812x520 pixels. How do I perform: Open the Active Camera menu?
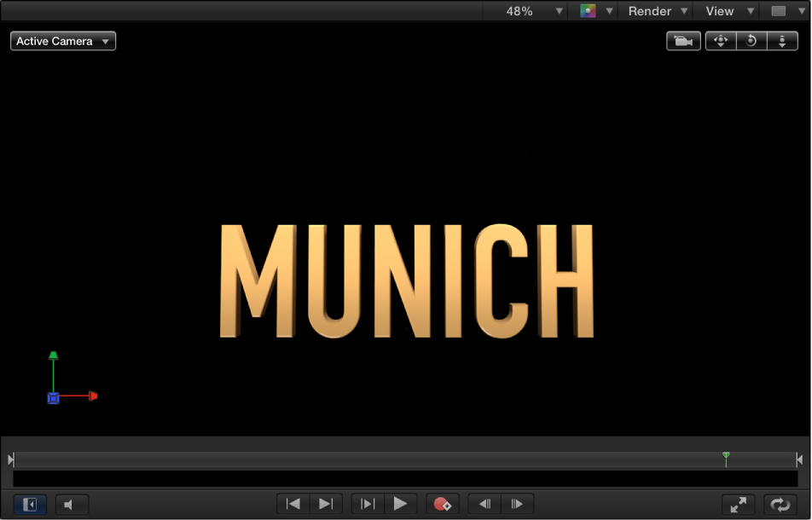[63, 41]
